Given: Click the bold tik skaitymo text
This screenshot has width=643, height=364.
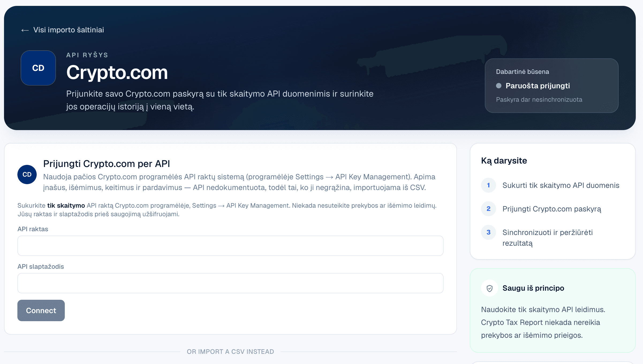Looking at the screenshot, I should 66,206.
